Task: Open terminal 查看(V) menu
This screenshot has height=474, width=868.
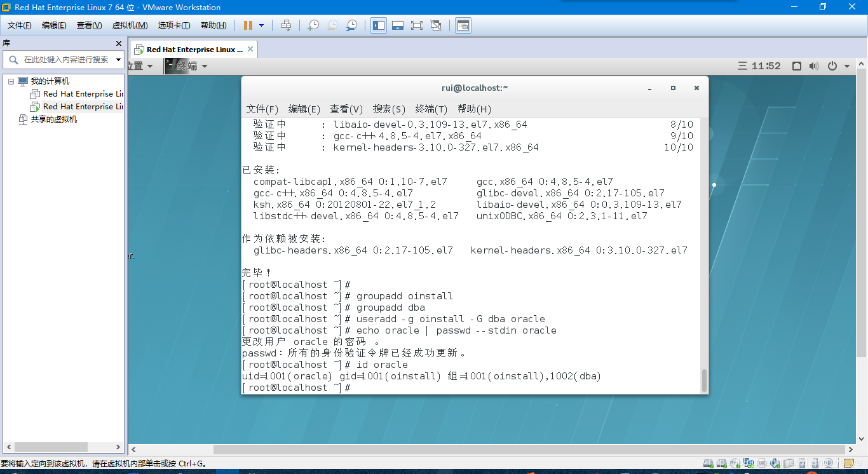Action: pyautogui.click(x=346, y=109)
